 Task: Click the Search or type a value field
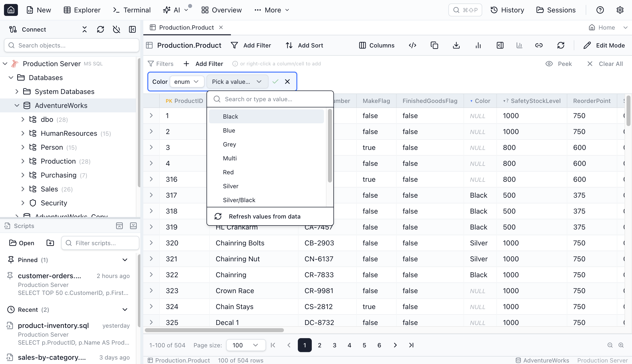270,99
